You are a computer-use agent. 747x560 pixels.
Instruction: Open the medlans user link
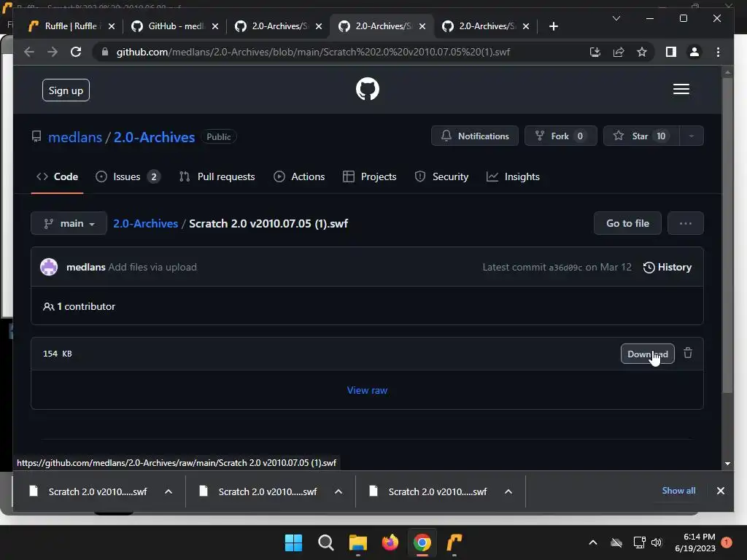coord(75,137)
